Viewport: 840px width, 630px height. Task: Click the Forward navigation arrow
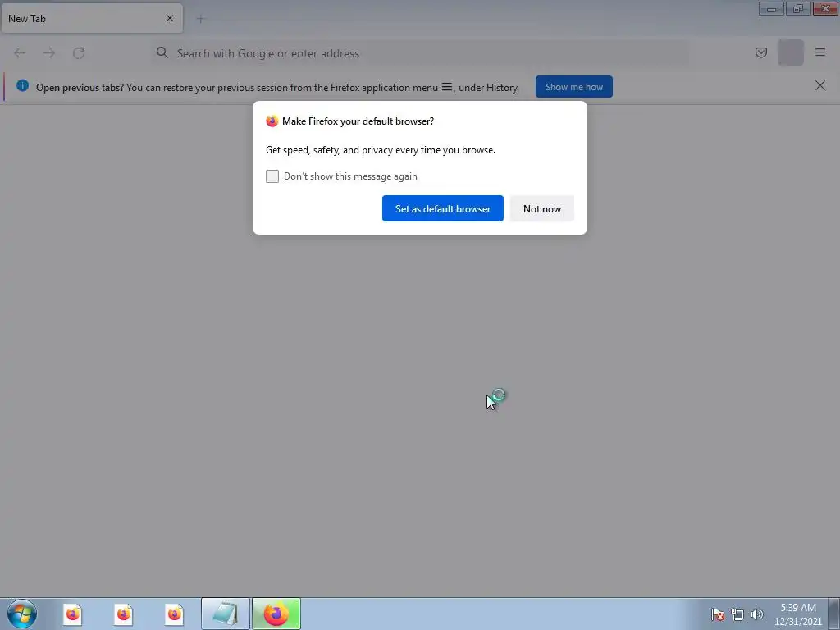pos(49,53)
